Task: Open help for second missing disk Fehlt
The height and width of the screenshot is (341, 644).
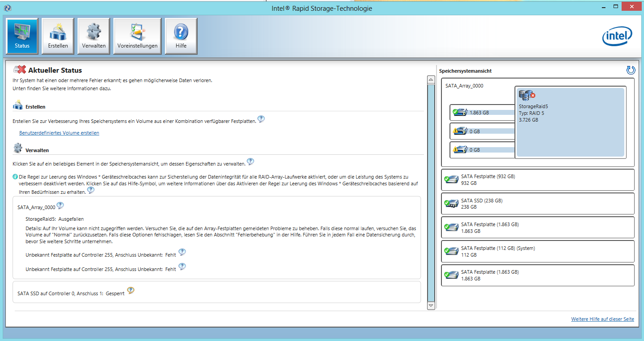Action: [x=182, y=267]
